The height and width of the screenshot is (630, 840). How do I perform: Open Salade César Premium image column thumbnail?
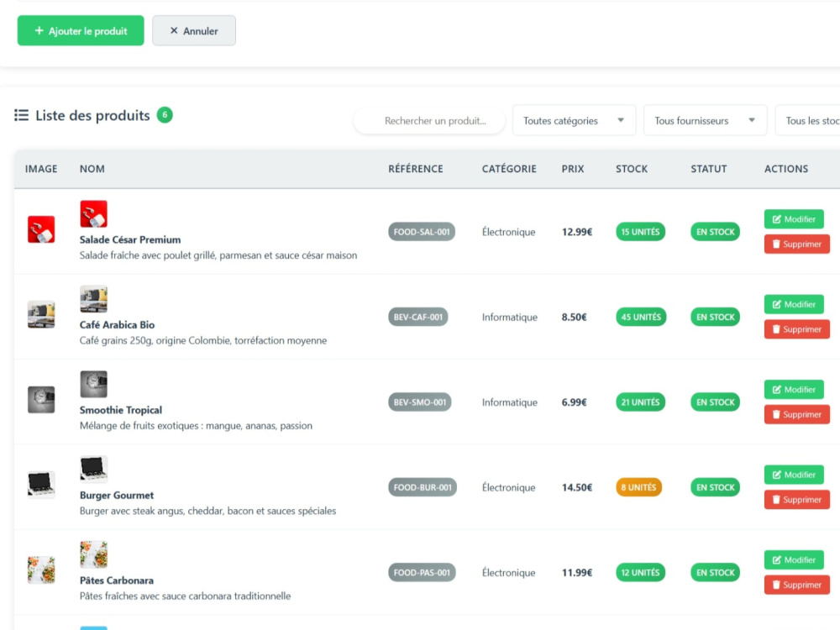click(41, 229)
